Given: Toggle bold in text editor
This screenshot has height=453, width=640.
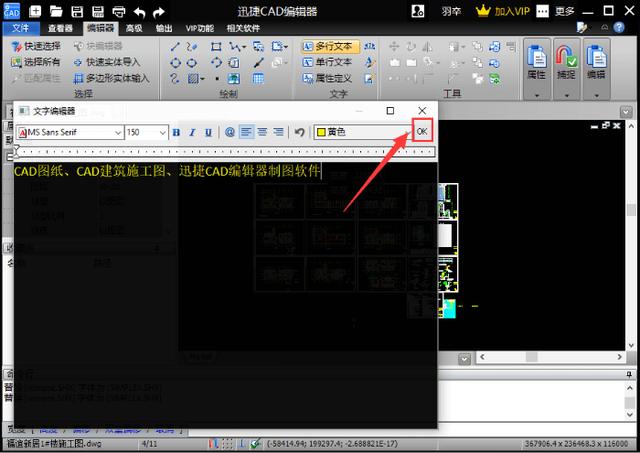Looking at the screenshot, I should [x=176, y=132].
